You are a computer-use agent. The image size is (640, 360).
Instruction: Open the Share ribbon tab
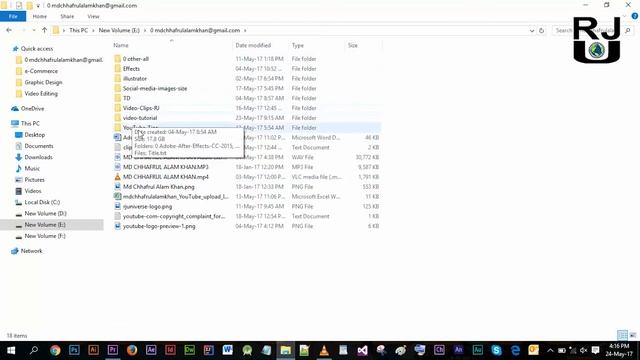point(67,16)
